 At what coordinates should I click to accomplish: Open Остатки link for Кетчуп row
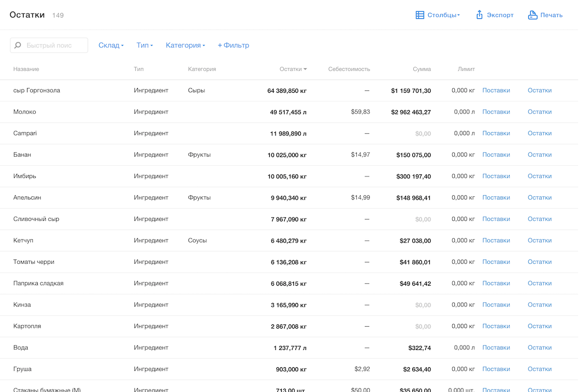(539, 240)
